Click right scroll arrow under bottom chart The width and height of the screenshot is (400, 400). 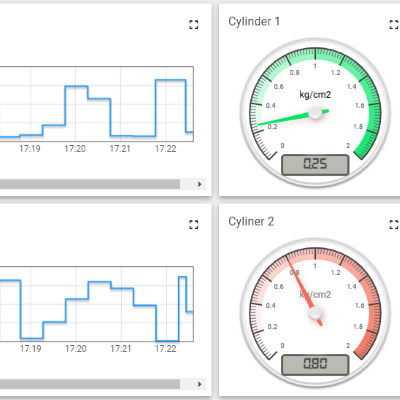(x=200, y=384)
